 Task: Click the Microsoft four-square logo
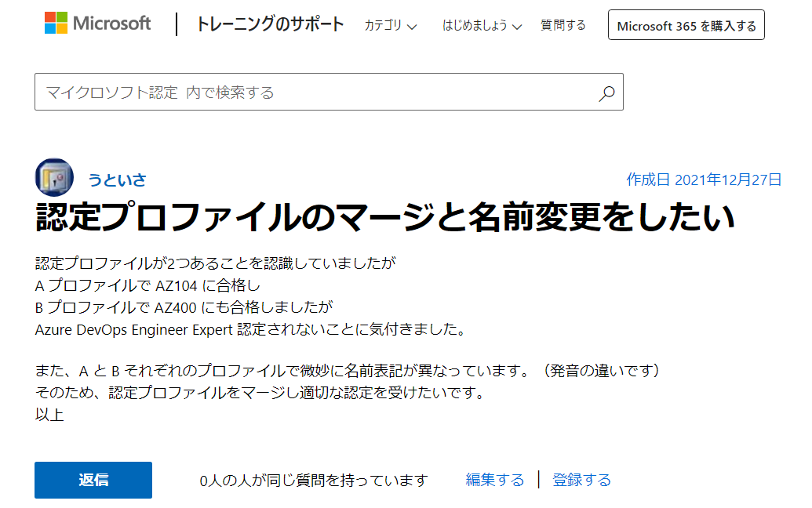point(56,24)
